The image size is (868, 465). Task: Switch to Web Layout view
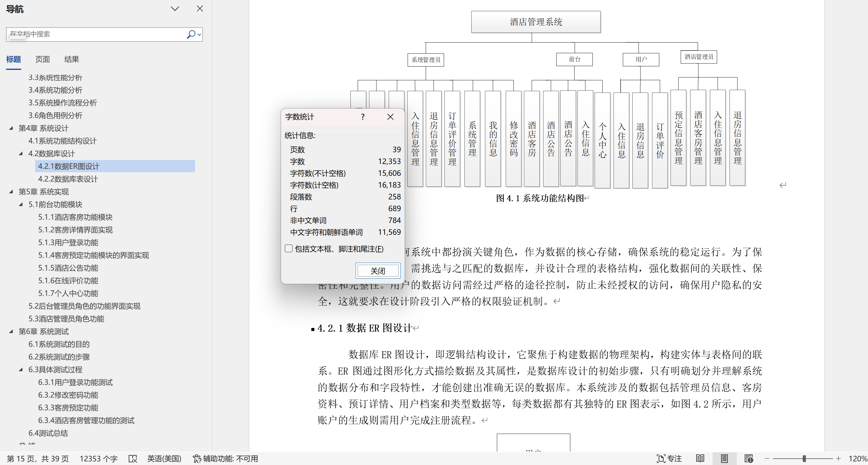point(748,459)
